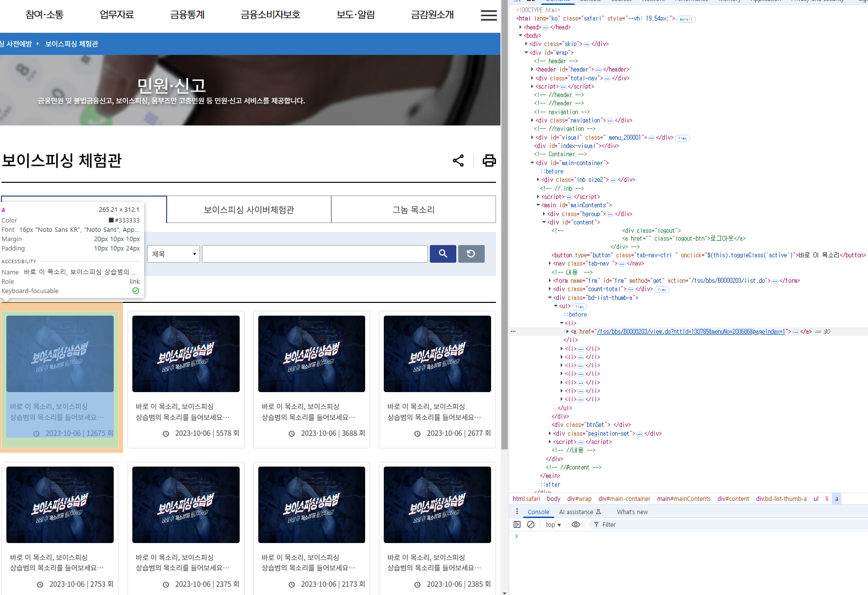This screenshot has width=868, height=595.
Task: Click the scroll badge on html element
Action: pyautogui.click(x=686, y=19)
